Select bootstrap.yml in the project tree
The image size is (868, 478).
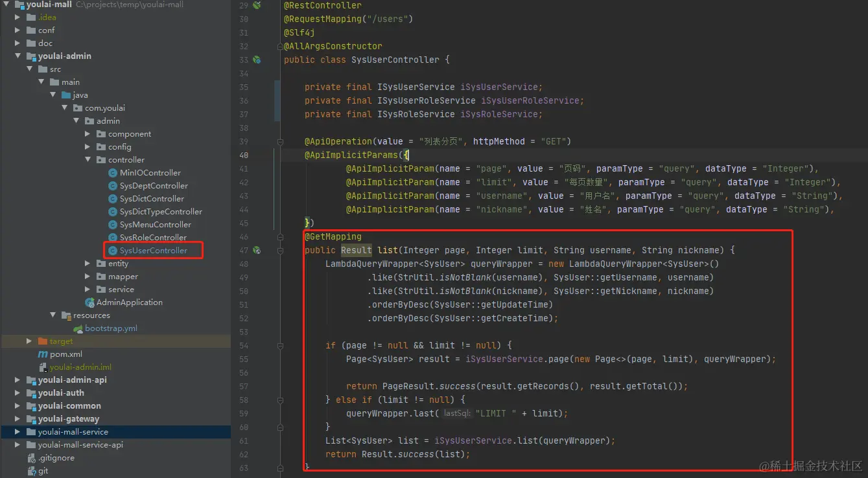click(x=111, y=328)
